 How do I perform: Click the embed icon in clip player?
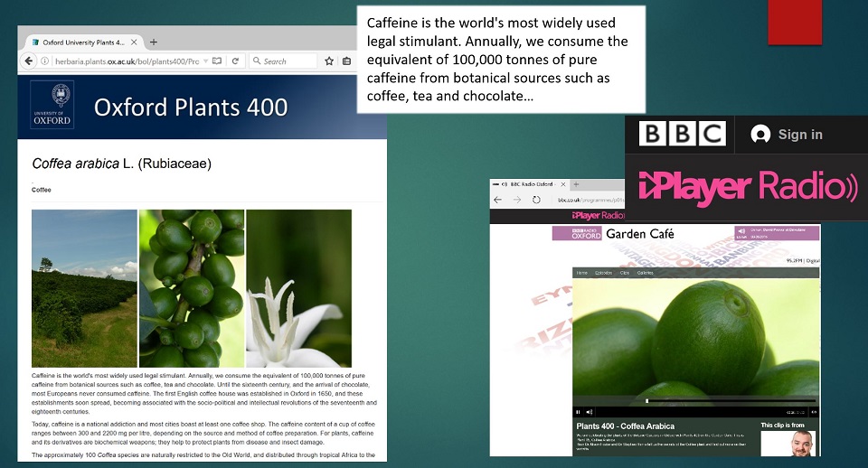point(815,412)
